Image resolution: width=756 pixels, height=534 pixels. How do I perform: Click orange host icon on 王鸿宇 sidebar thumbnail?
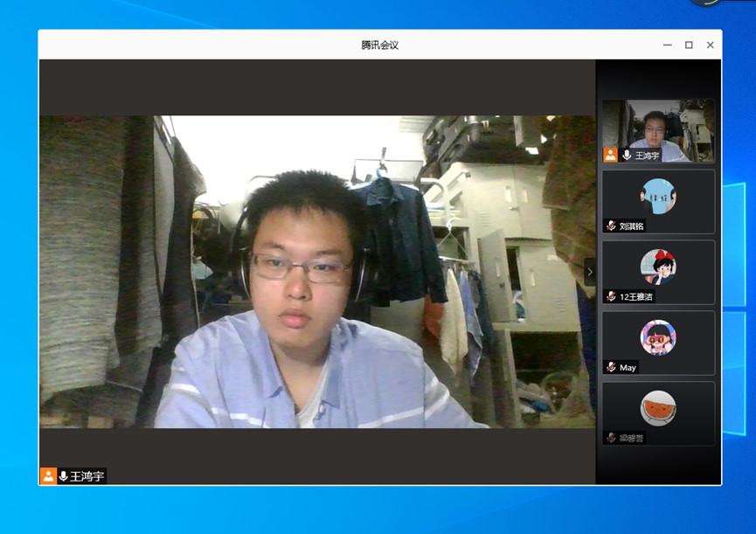coord(610,155)
